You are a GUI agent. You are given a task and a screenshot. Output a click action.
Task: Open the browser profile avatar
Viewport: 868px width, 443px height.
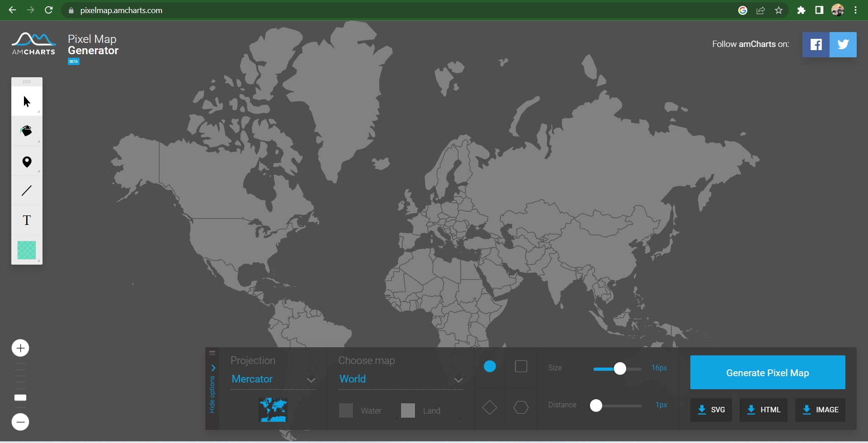point(838,10)
